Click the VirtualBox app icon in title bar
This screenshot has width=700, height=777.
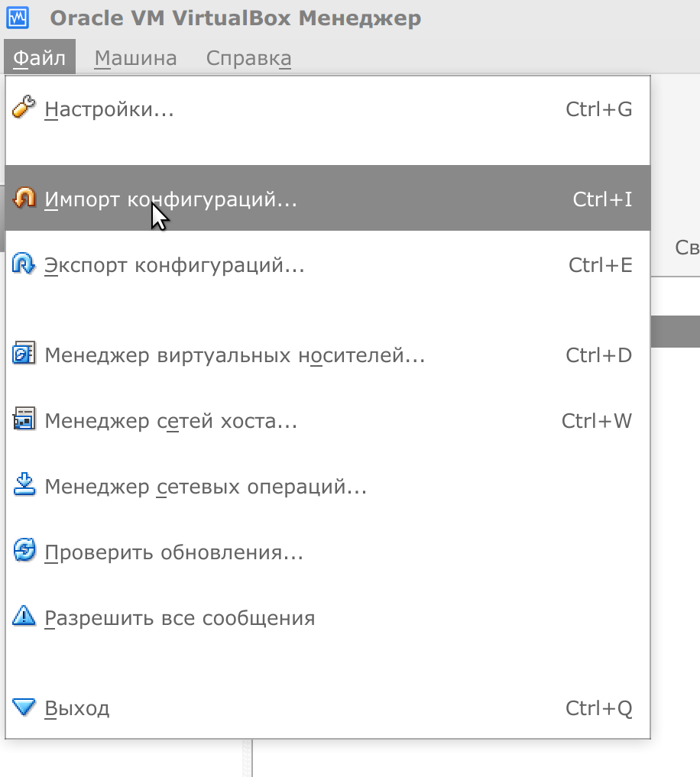pyautogui.click(x=20, y=18)
